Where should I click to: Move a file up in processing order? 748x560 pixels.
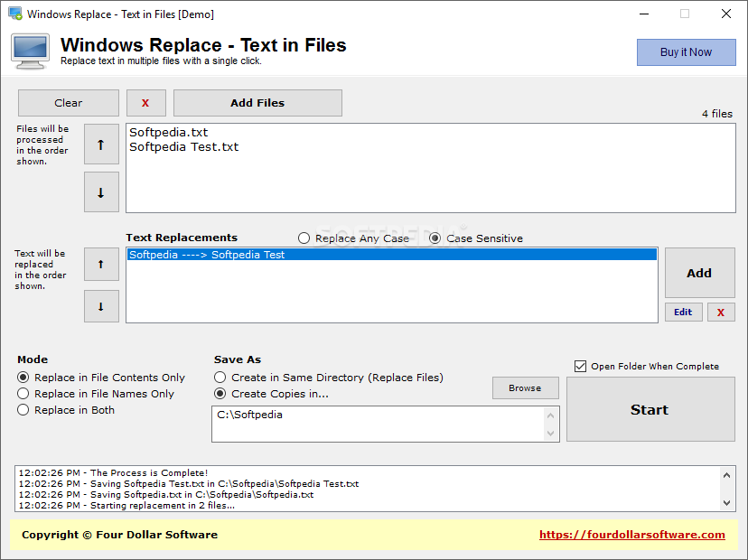point(101,145)
